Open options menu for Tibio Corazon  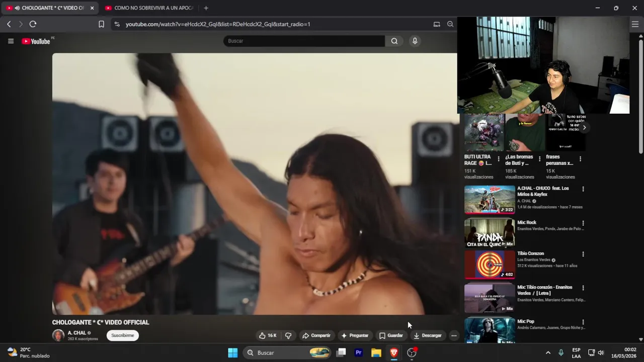[583, 254]
